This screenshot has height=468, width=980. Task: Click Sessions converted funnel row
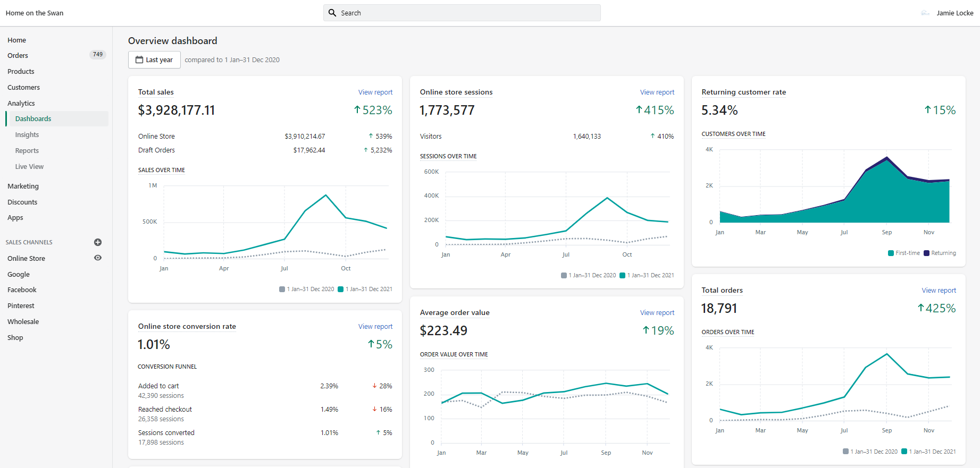[265, 437]
